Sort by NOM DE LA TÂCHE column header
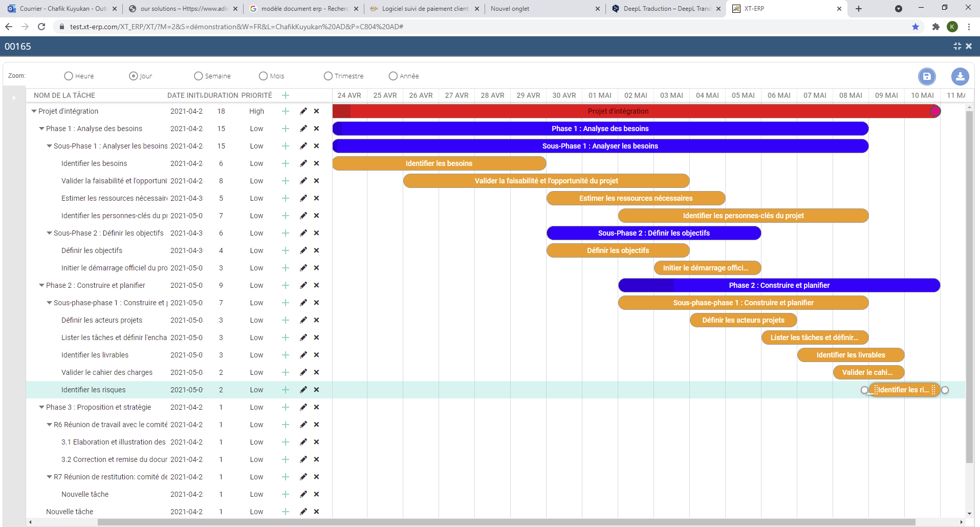Screen dimensions: 980x527 (x=64, y=95)
